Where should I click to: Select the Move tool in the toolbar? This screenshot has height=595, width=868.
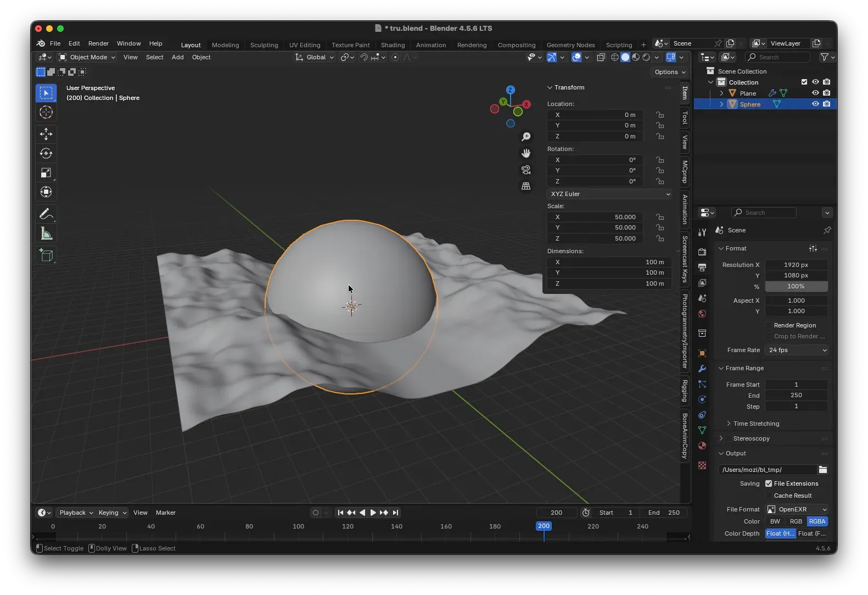pos(46,134)
